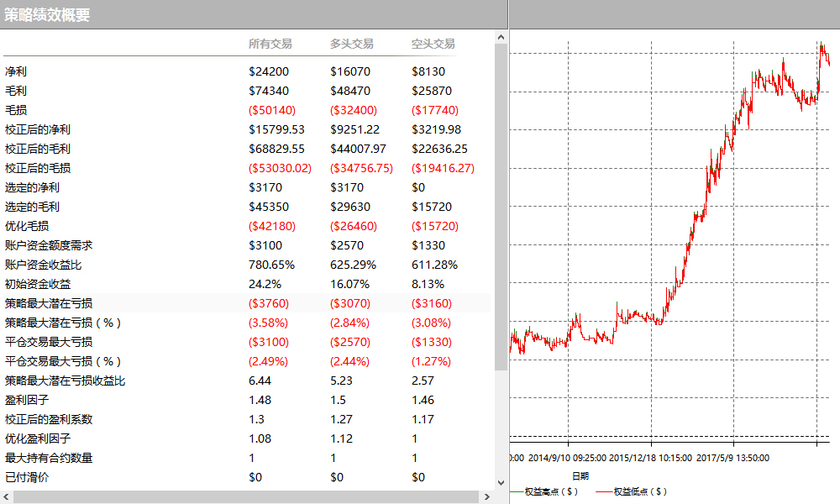Select the 净利 row label
Viewport: 840px width, 504px height.
coord(15,72)
